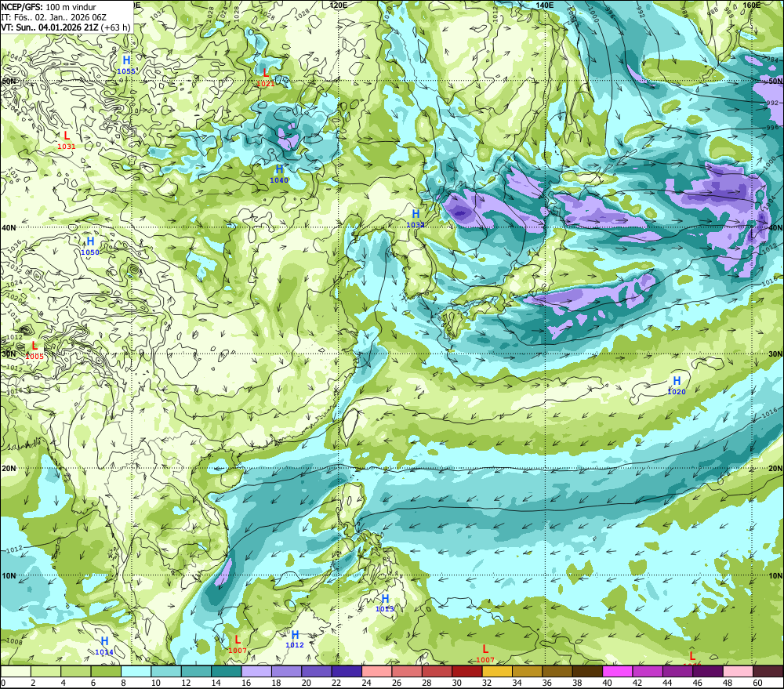Click the H 1032 high pressure marker
Screen dimensions: 784x689
tap(416, 219)
